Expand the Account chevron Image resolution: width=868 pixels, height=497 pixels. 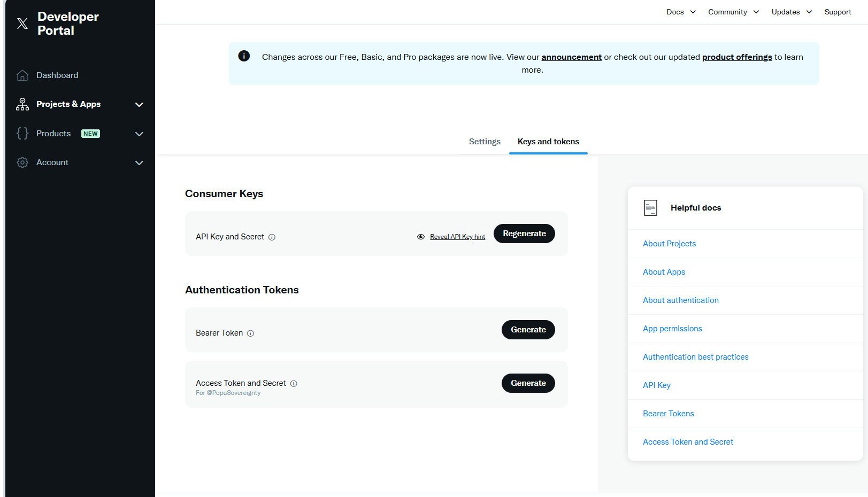[x=139, y=163]
